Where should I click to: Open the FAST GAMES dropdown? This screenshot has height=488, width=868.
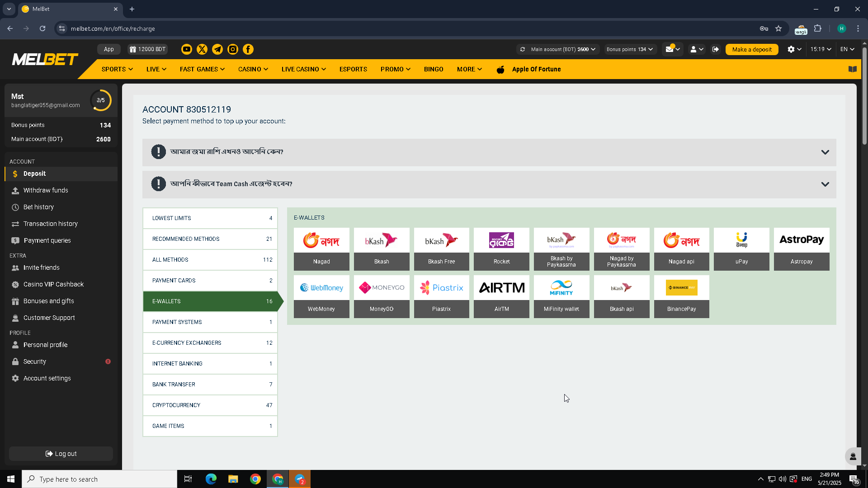[x=202, y=69]
